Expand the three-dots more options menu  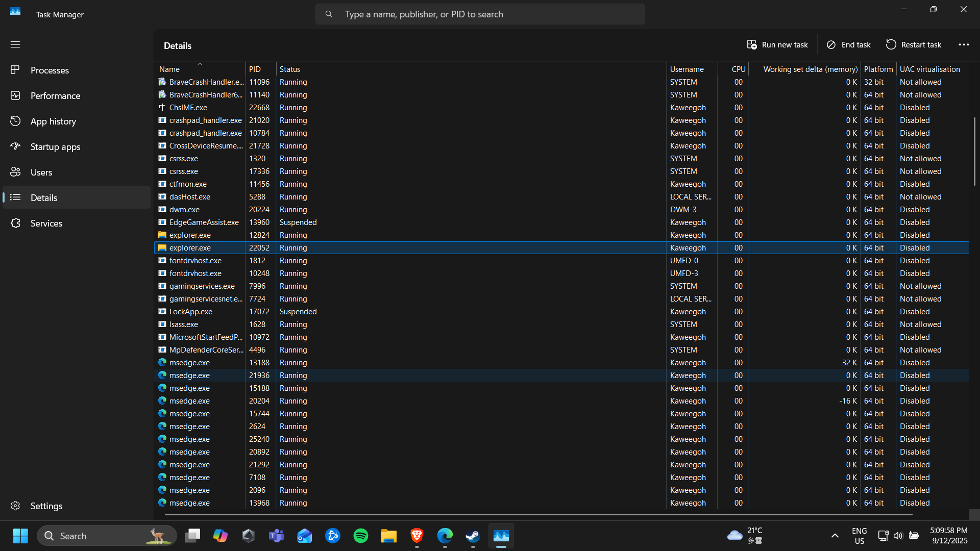[963, 45]
